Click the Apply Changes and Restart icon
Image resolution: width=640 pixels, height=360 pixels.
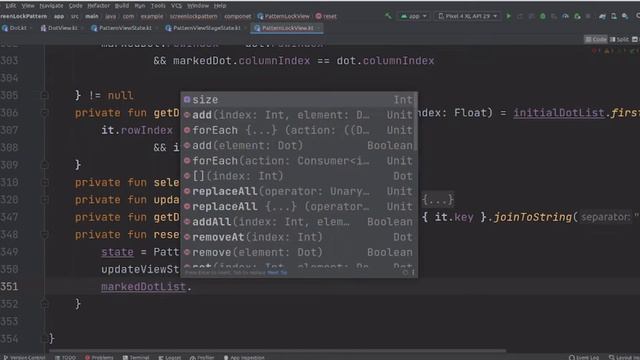(520, 16)
